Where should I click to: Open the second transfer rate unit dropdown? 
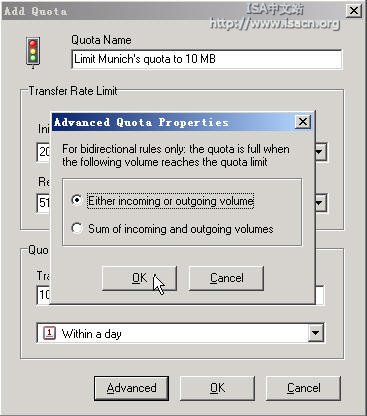point(319,202)
